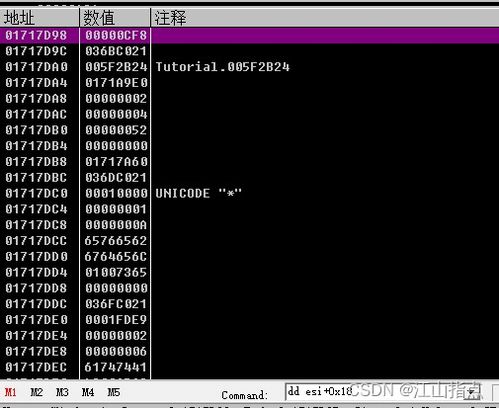Select value 65766562
Image resolution: width=499 pixels, height=408 pixels.
click(116, 241)
